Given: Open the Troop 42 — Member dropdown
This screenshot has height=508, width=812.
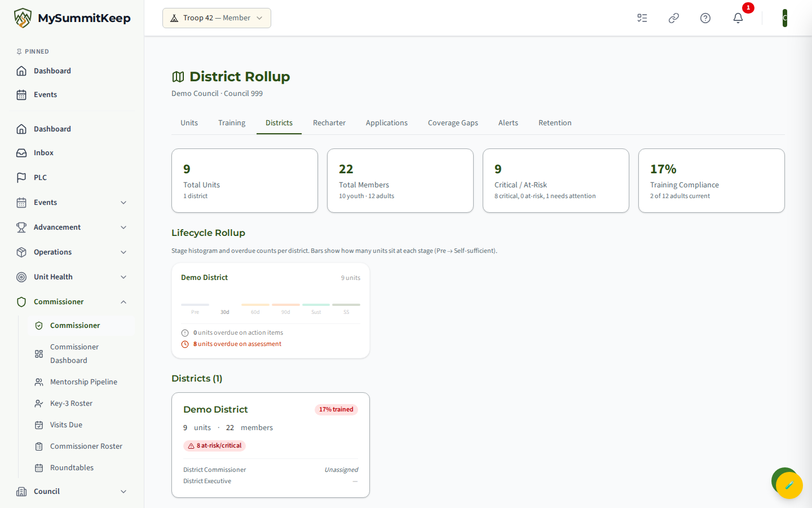Looking at the screenshot, I should click(x=217, y=18).
